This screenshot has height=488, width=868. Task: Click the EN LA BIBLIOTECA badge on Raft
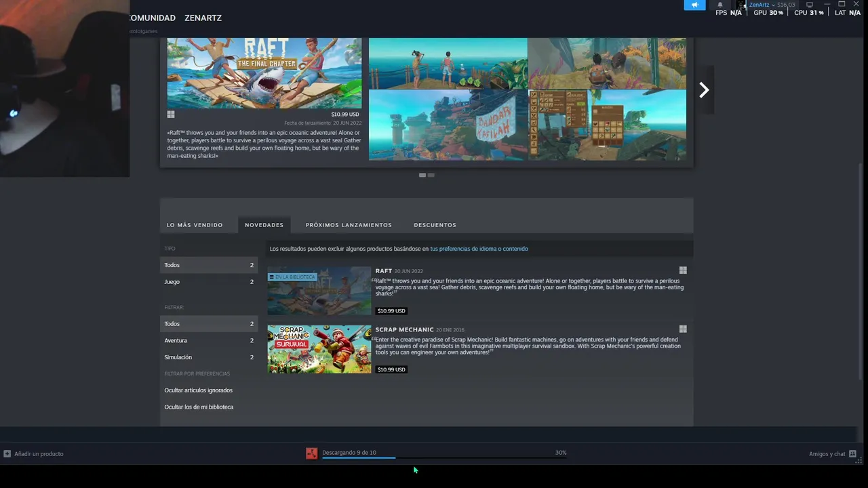(292, 277)
